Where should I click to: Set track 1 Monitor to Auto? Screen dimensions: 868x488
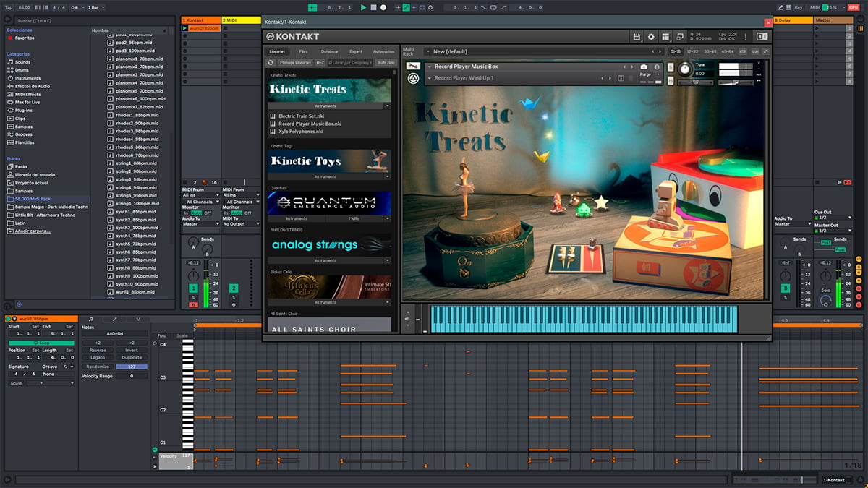[x=197, y=213]
